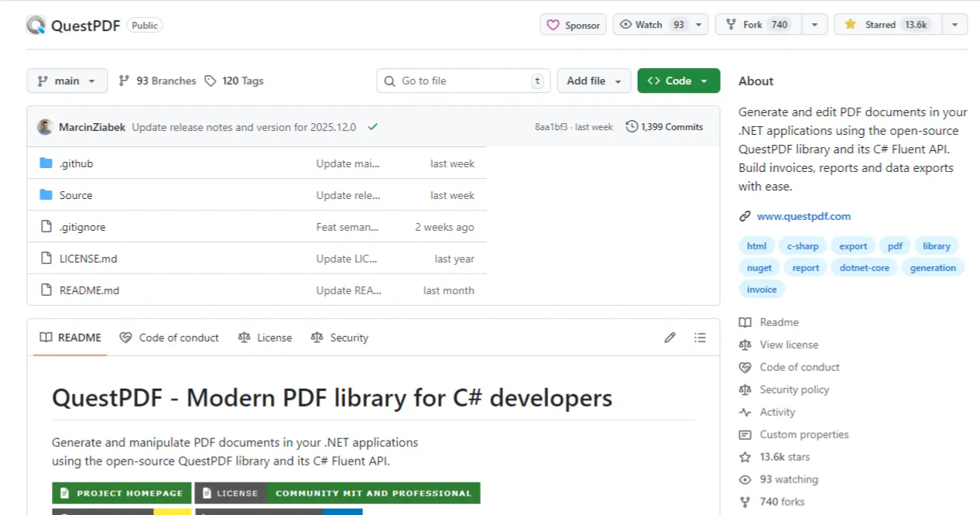The image size is (980, 515).
Task: Click the pencil edit README icon
Action: 670,338
